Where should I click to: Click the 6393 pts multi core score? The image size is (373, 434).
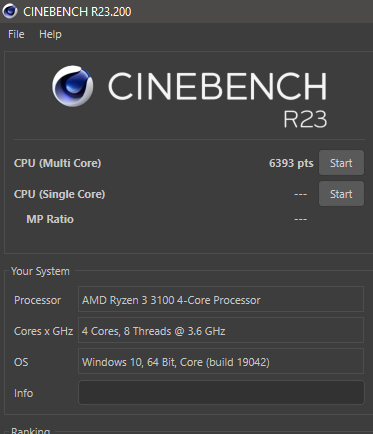coord(291,163)
